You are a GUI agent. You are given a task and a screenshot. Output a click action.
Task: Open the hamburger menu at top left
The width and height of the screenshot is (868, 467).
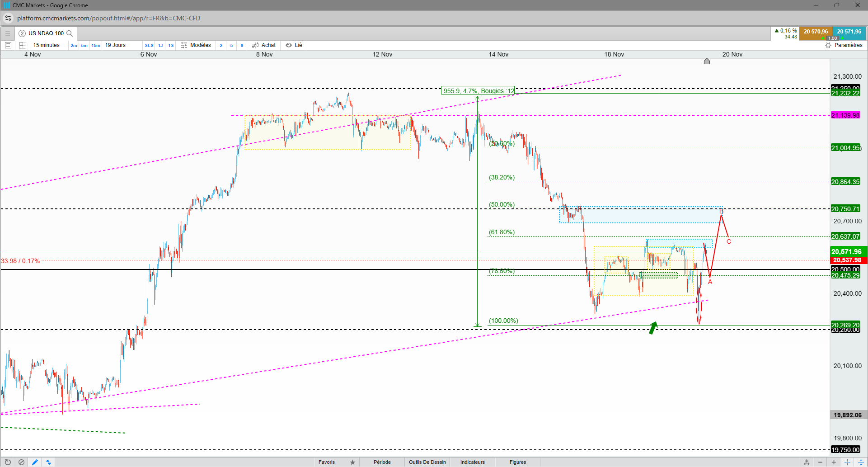coord(7,33)
